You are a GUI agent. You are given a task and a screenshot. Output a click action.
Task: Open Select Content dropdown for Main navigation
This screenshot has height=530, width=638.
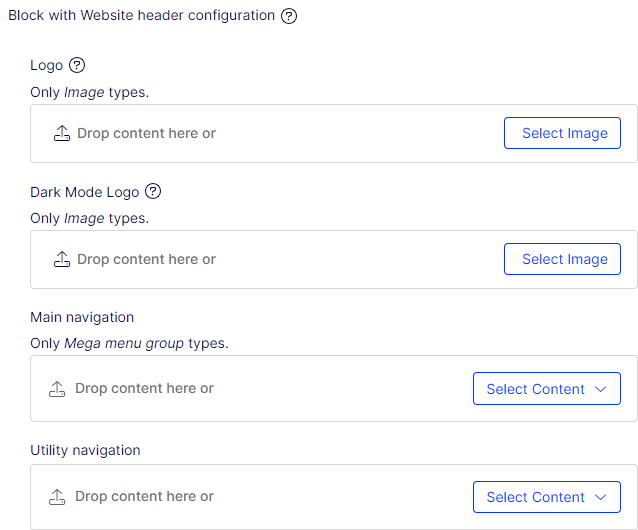547,388
